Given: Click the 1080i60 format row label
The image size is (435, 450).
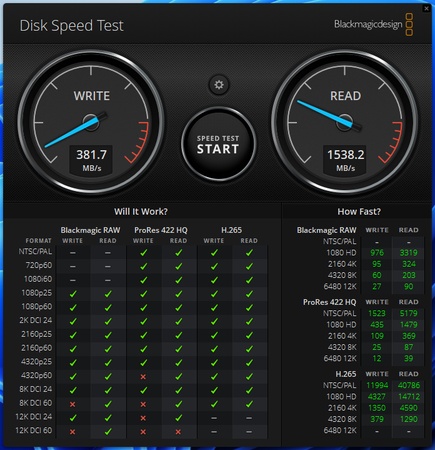Looking at the screenshot, I should [38, 279].
